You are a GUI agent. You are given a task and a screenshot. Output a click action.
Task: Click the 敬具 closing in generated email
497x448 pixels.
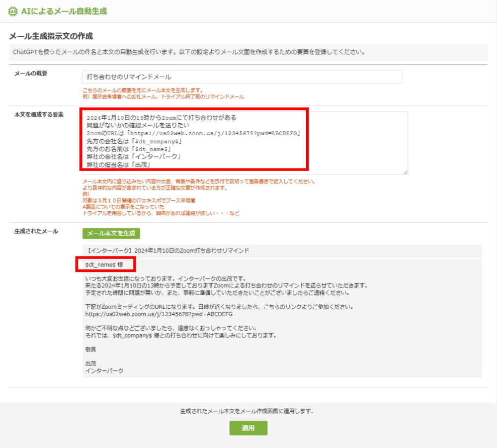[91, 350]
